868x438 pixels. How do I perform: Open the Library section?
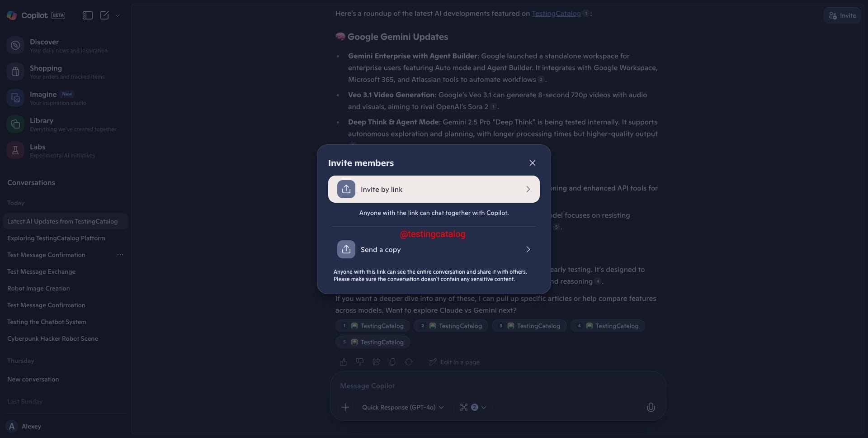tap(65, 124)
